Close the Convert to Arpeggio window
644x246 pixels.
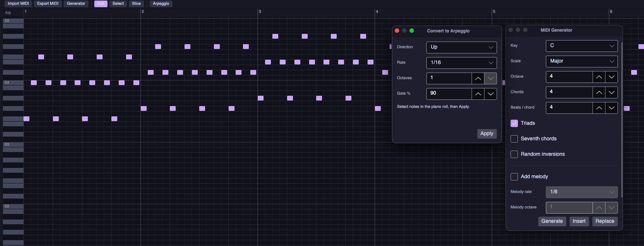pos(397,31)
